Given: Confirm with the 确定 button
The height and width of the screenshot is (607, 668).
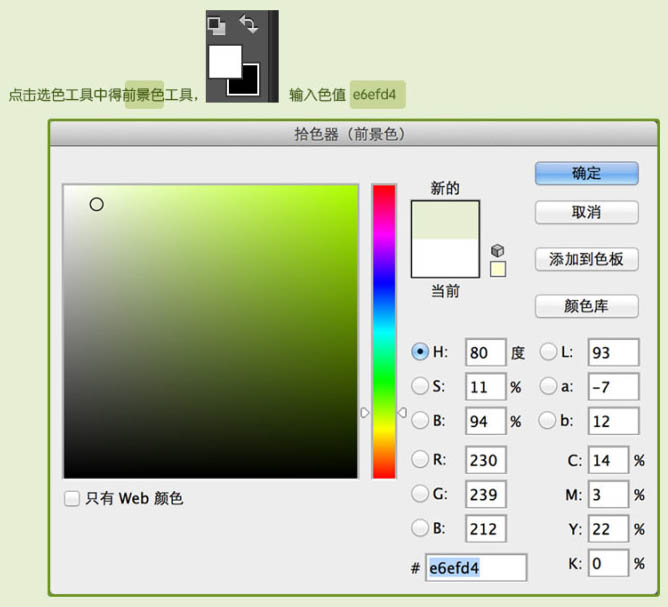Looking at the screenshot, I should pyautogui.click(x=587, y=173).
